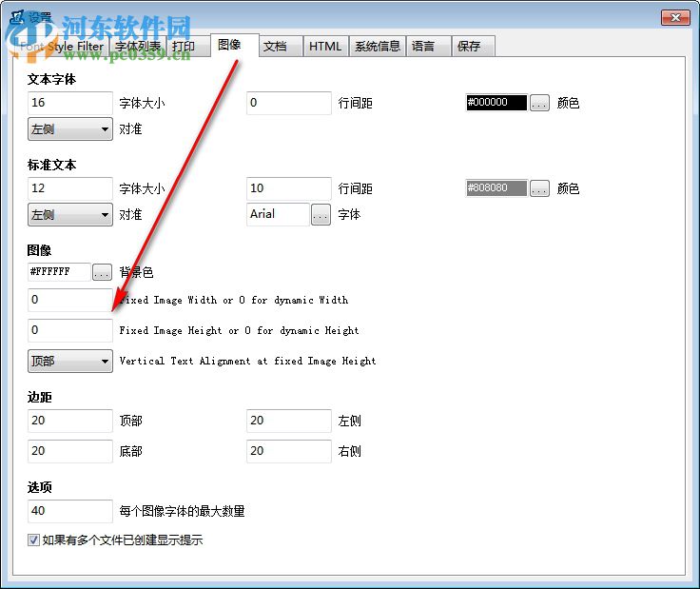The width and height of the screenshot is (700, 589).
Task: Click the #000000 text color swatch
Action: click(496, 103)
